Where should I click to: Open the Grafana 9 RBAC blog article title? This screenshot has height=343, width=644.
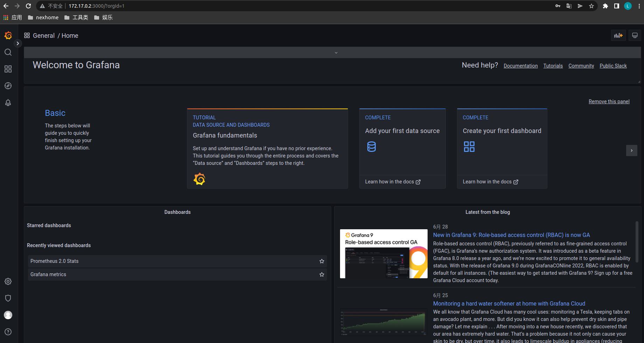point(512,235)
